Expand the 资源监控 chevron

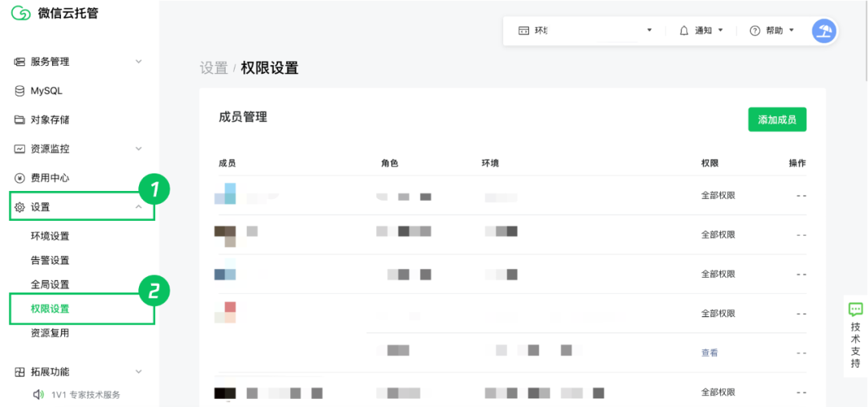tap(139, 149)
